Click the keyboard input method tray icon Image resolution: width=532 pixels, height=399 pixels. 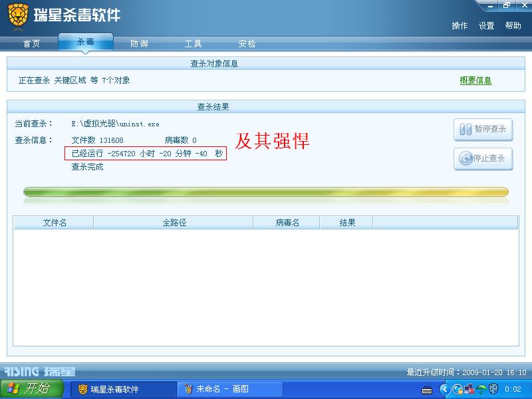point(427,390)
